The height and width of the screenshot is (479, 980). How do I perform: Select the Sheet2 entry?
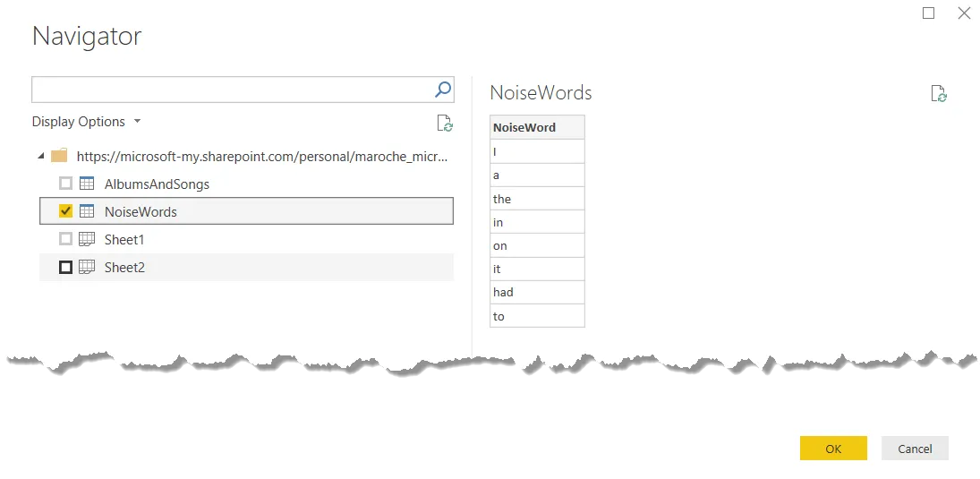pyautogui.click(x=246, y=267)
